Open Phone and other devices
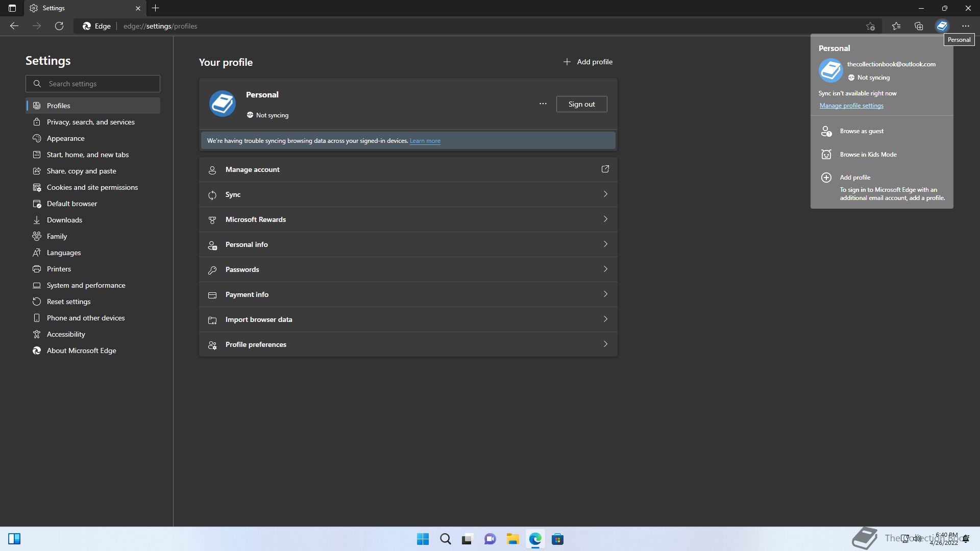980x551 pixels. tap(93, 318)
